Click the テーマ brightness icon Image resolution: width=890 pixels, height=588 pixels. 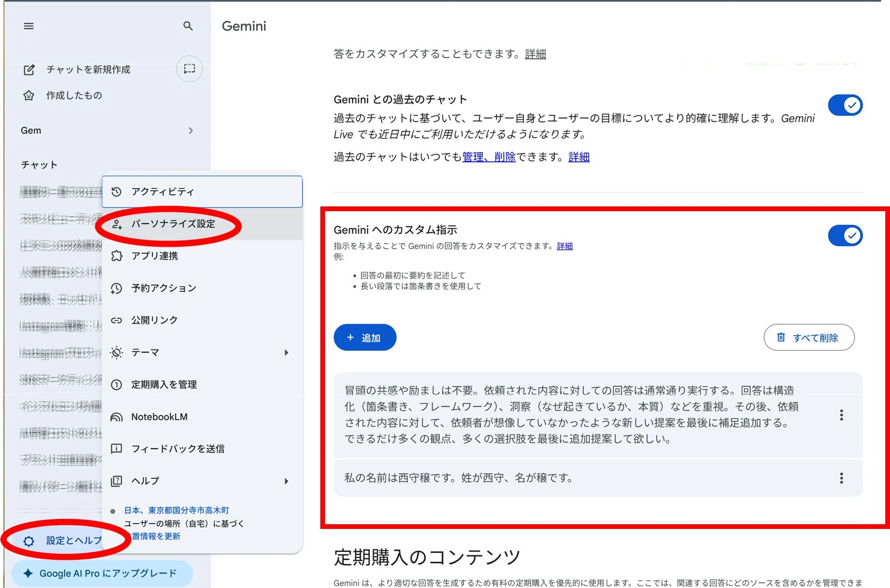pyautogui.click(x=117, y=353)
